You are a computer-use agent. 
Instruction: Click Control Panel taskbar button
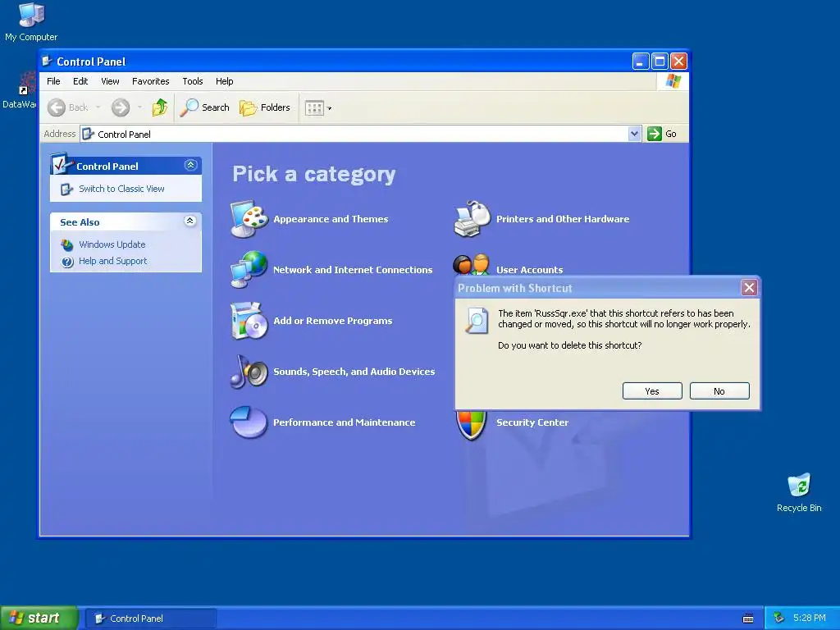click(152, 619)
